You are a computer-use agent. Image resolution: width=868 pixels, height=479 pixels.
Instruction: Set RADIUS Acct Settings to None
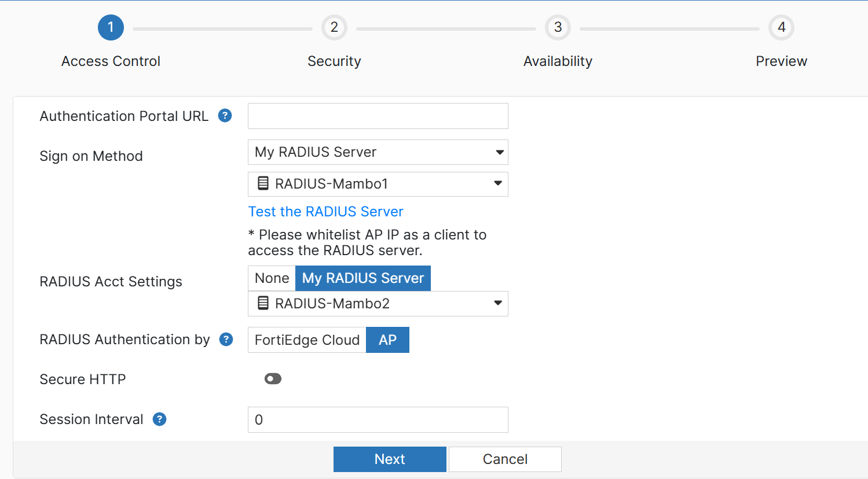(x=272, y=278)
